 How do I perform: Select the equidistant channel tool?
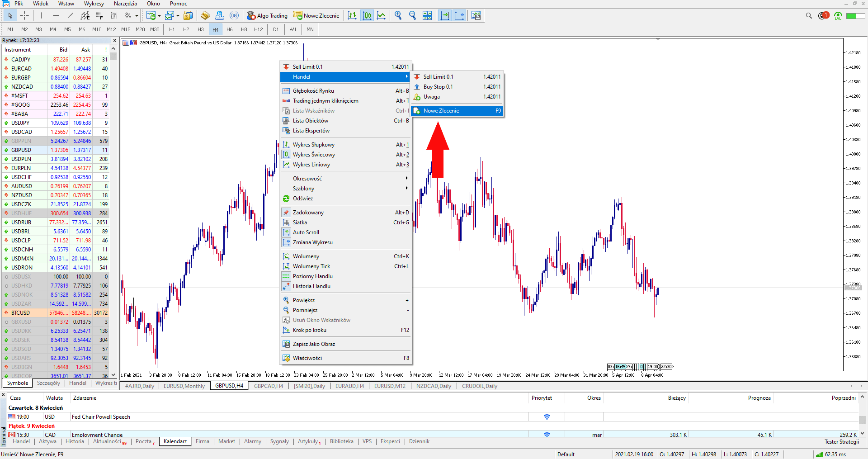click(x=85, y=15)
